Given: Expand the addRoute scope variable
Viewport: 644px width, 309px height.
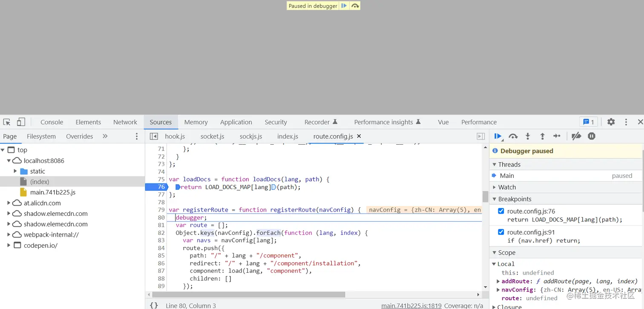Looking at the screenshot, I should 498,281.
